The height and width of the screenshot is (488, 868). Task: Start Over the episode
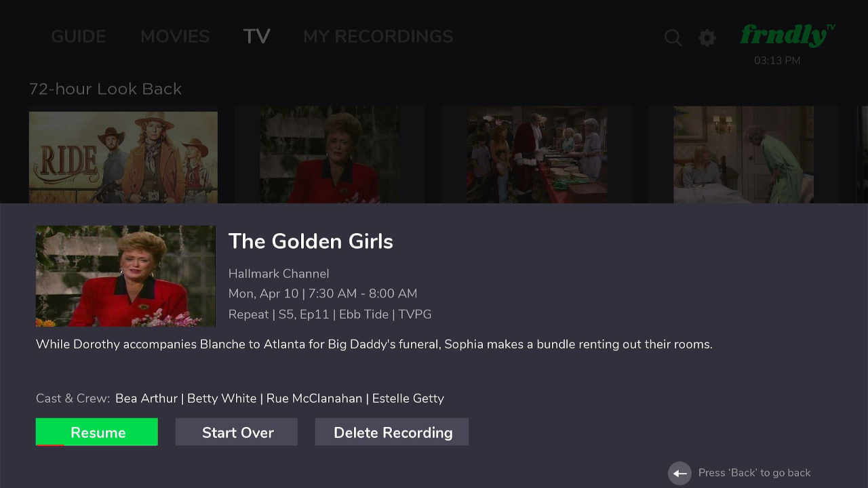click(x=237, y=432)
